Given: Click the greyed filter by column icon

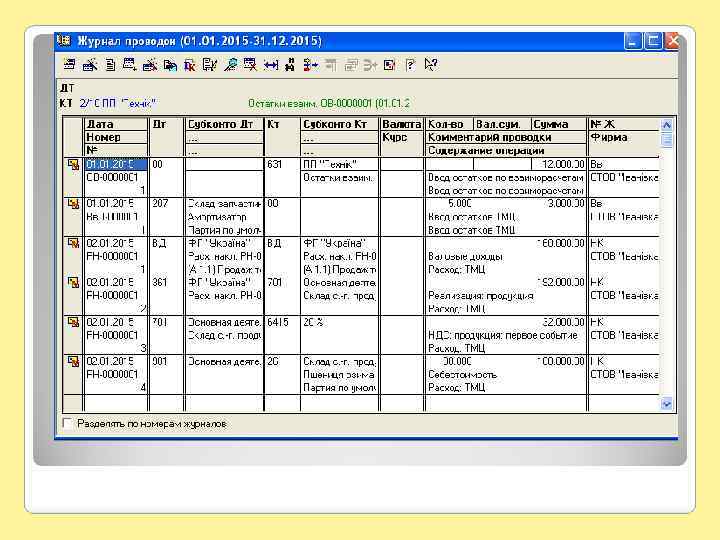Looking at the screenshot, I should coord(331,65).
